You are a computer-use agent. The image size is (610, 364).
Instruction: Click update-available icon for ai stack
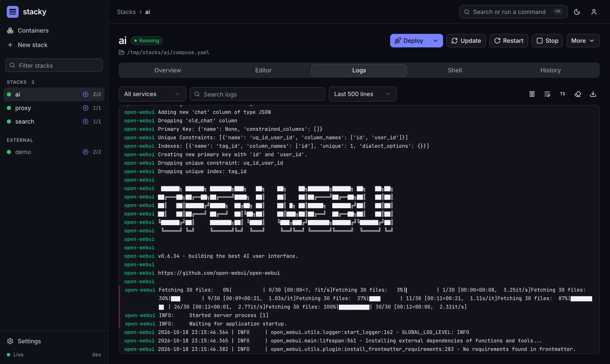(85, 94)
